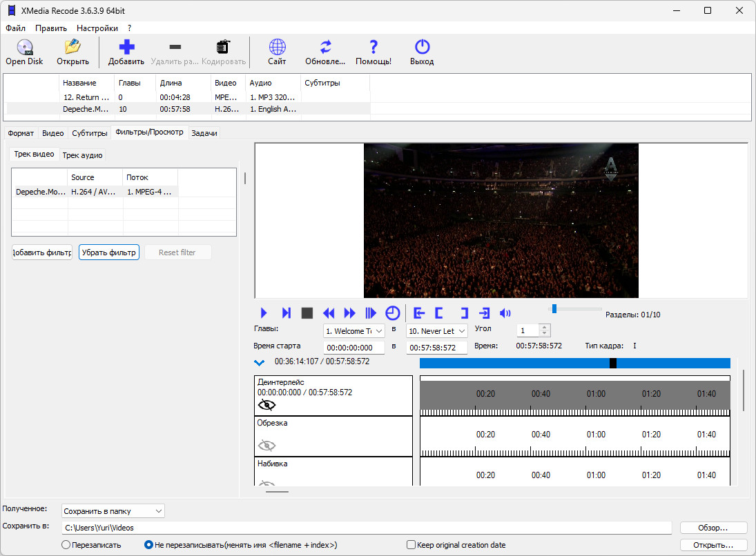This screenshot has height=556, width=756.
Task: Select the Трек аудио sub-tab
Action: [82, 155]
